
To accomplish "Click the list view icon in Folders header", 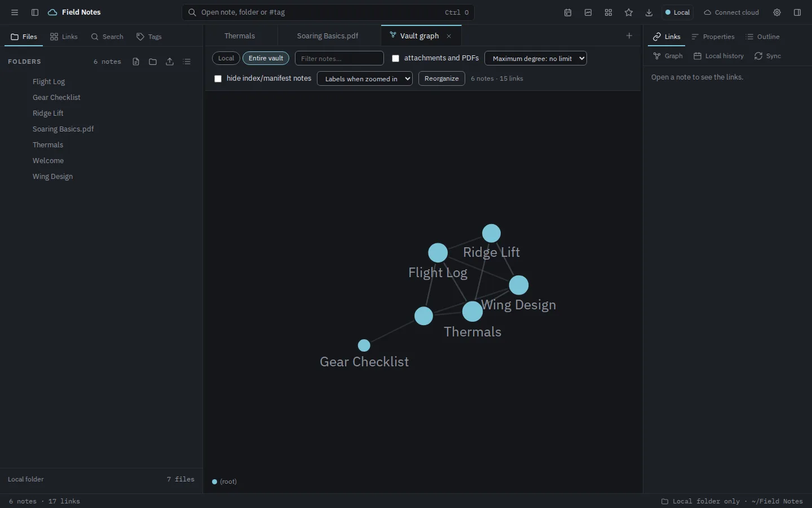I will pos(187,62).
